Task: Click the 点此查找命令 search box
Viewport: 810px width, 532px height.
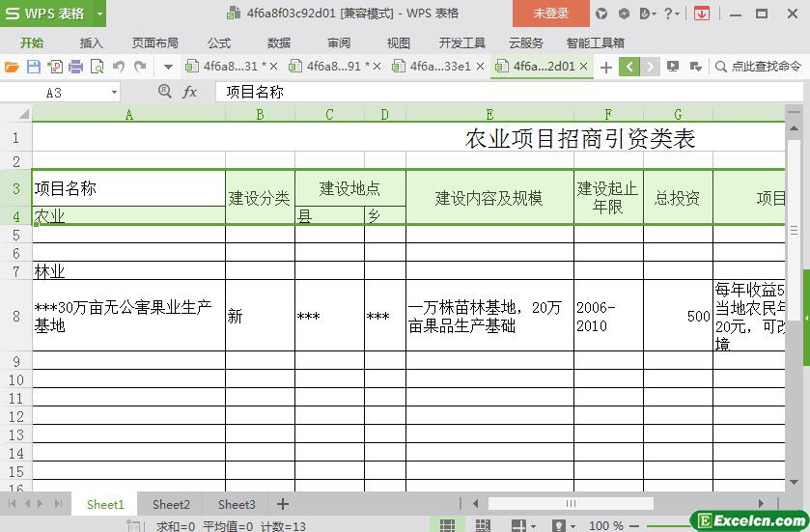Action: tap(758, 67)
